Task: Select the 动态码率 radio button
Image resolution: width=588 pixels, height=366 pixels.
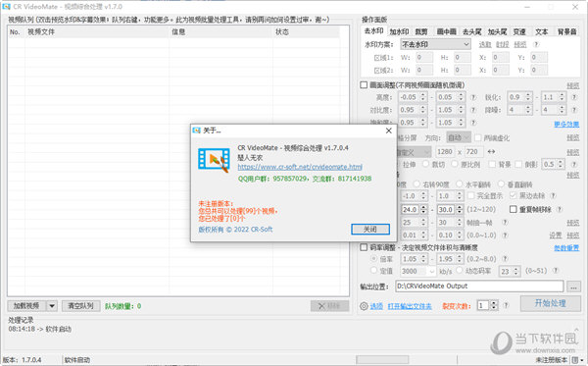Action: (x=460, y=270)
